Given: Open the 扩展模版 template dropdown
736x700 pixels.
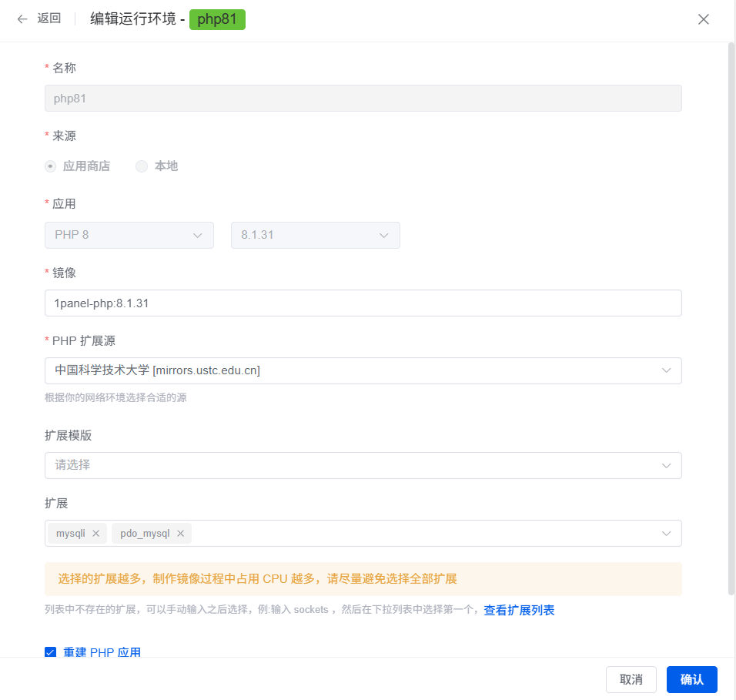Looking at the screenshot, I should click(363, 465).
